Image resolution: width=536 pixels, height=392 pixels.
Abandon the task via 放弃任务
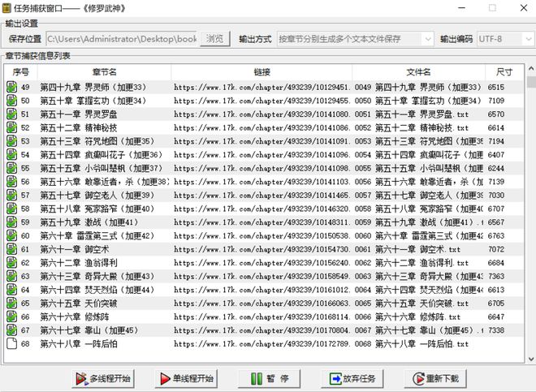(352, 378)
